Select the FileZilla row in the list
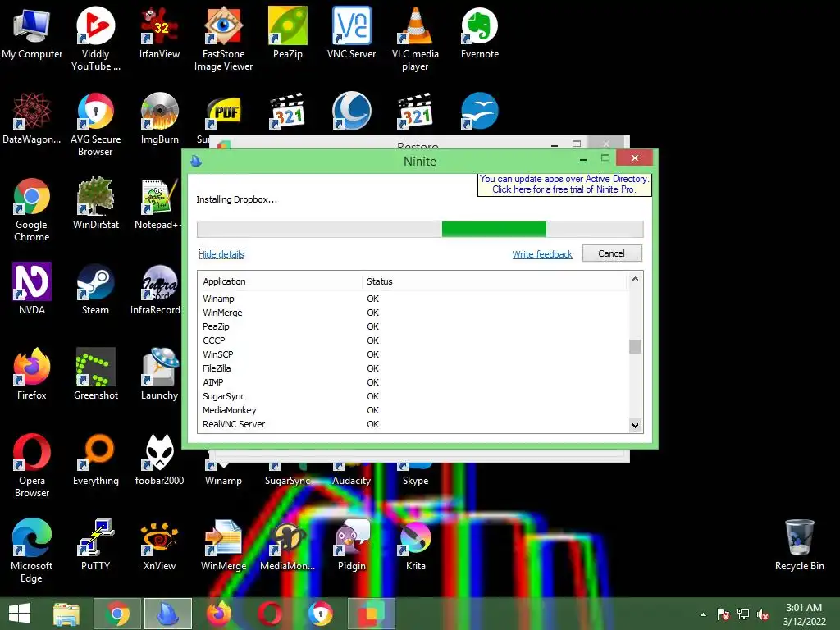 [413, 368]
